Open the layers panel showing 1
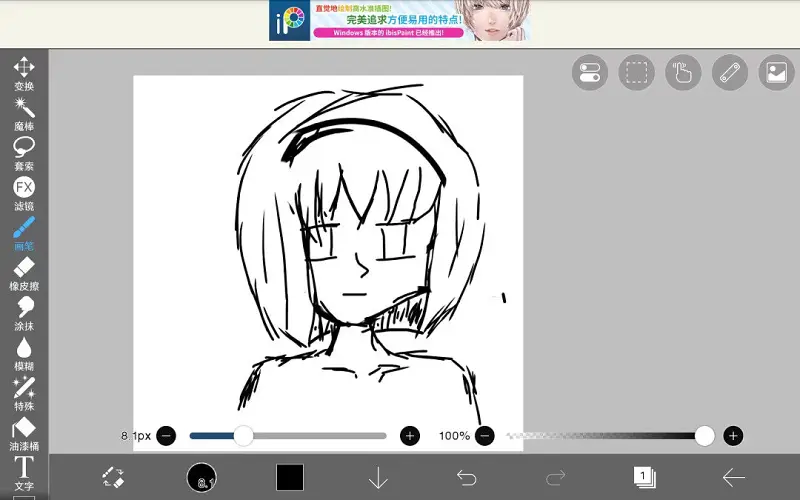800x500 pixels. (644, 478)
